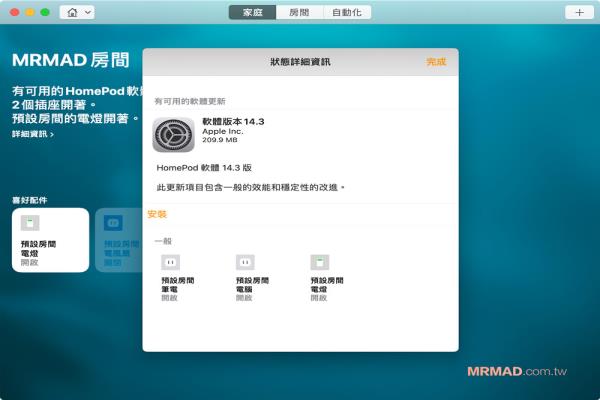Click the 狀態詳細資訊 dialog title
The image size is (600, 400).
(300, 62)
